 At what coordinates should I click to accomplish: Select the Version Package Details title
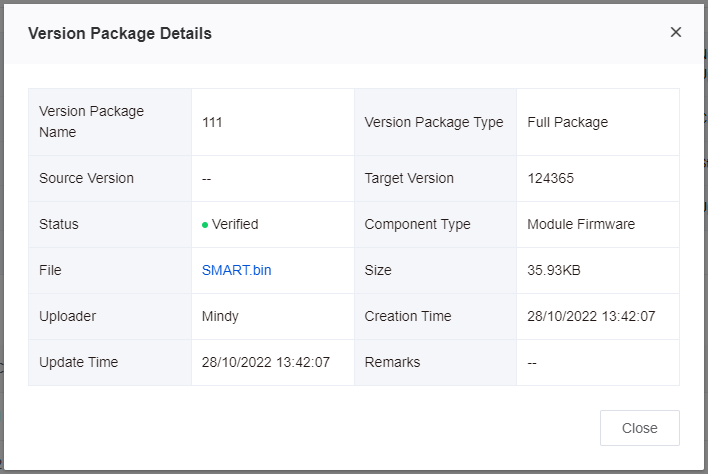tap(120, 33)
